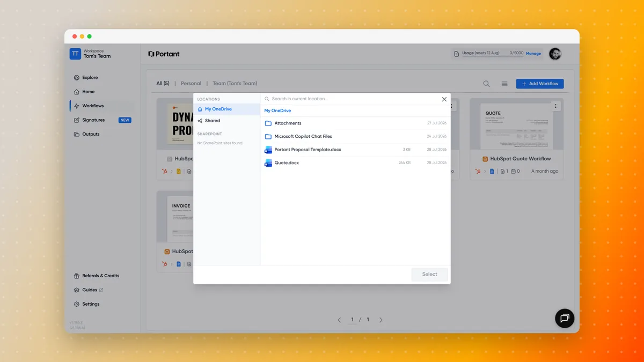
Task: Click the Home house icon in sidebar
Action: click(x=77, y=92)
